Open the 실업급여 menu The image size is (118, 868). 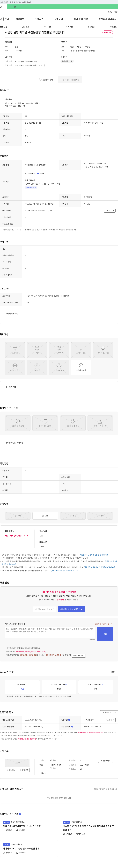[59, 19]
